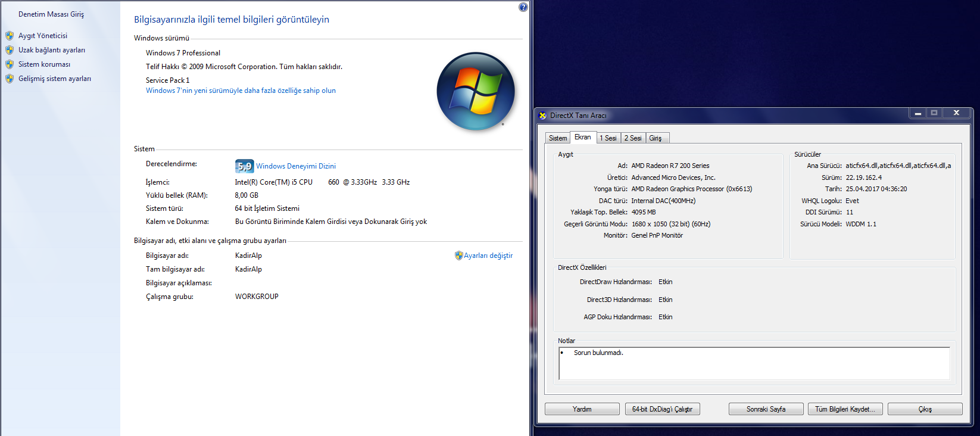Screen dimensions: 980x436
Task: Click the 64 bit İşletim Sistemi text
Action: click(x=267, y=208)
